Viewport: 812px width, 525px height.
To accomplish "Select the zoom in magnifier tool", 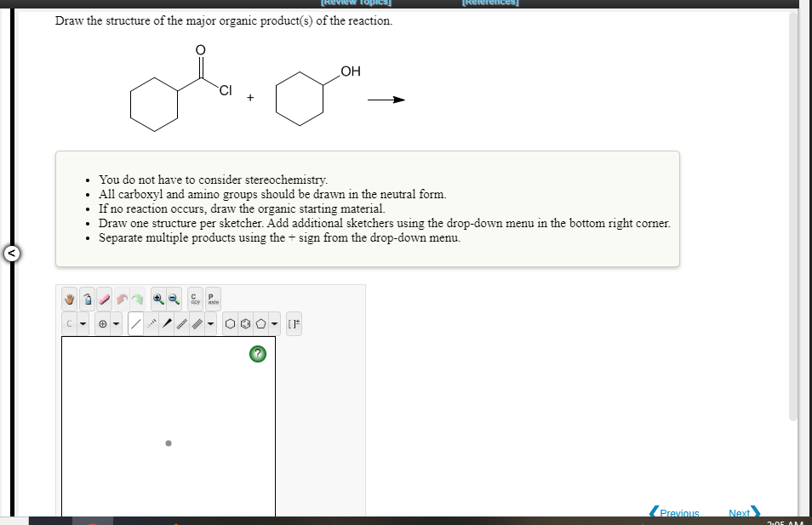I will (x=157, y=300).
